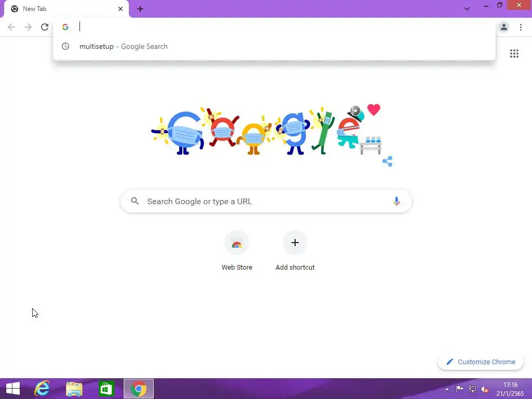The width and height of the screenshot is (532, 399).
Task: Close the New Tab tab
Action: pyautogui.click(x=121, y=9)
